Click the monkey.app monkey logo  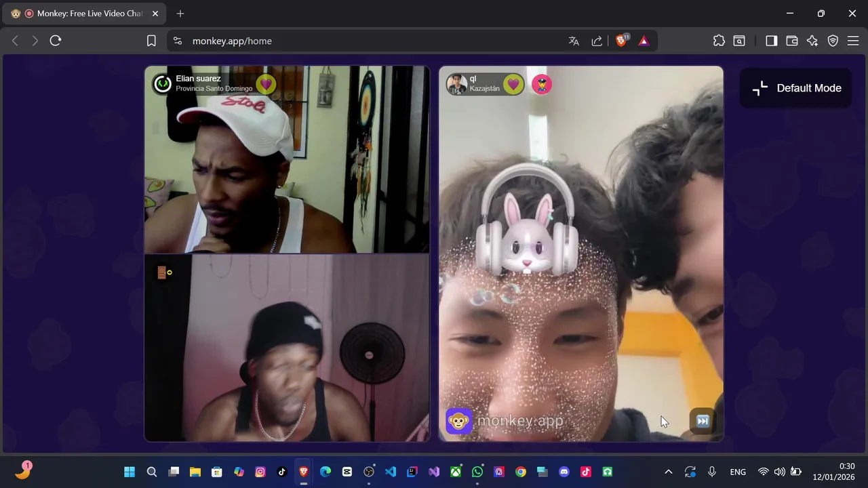(459, 421)
